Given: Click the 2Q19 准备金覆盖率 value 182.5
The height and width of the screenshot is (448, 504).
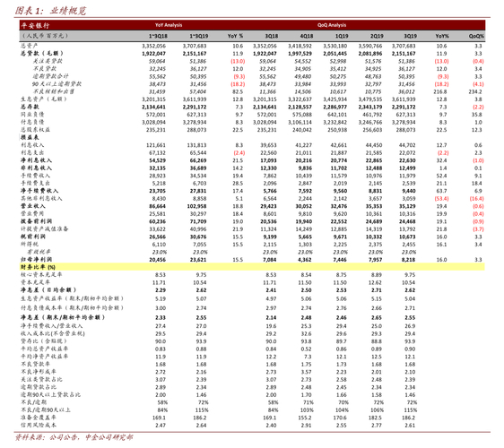Looking at the screenshot, I should click(x=376, y=418).
